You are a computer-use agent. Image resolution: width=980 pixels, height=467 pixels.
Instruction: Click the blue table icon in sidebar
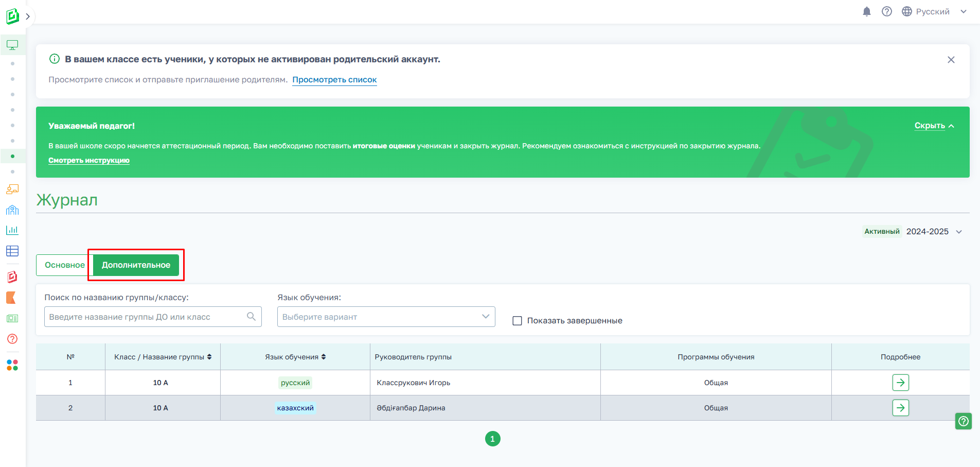pos(12,251)
